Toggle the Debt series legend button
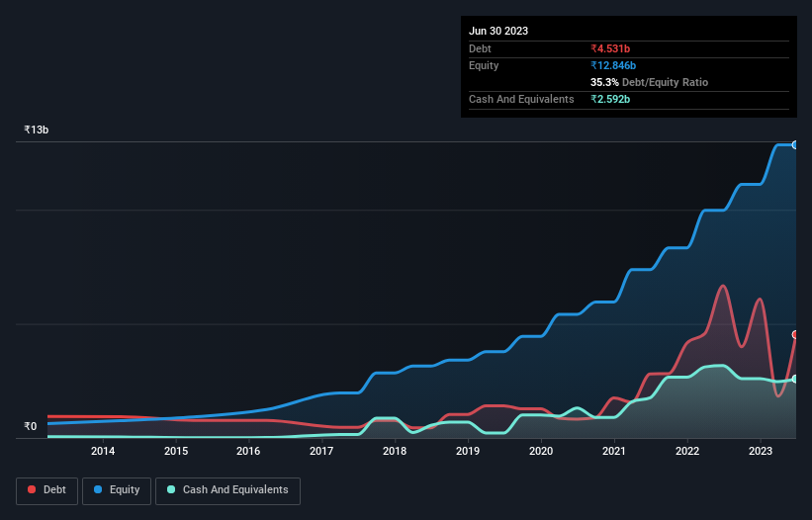The height and width of the screenshot is (520, 812). coord(47,490)
